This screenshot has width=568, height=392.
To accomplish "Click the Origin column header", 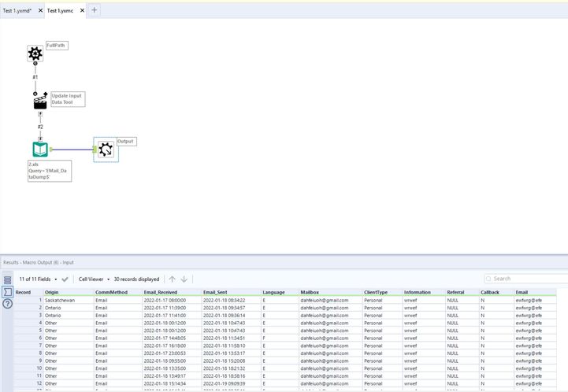I will tap(69, 292).
